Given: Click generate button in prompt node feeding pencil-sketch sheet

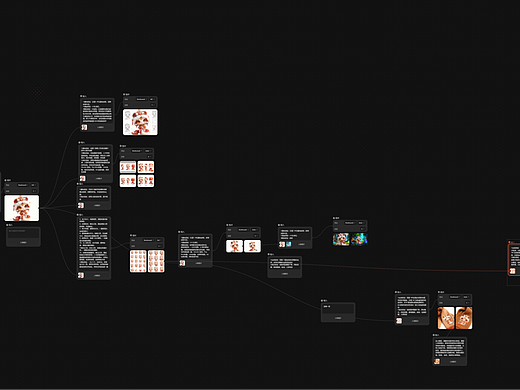Looking at the screenshot, I should (x=101, y=127).
